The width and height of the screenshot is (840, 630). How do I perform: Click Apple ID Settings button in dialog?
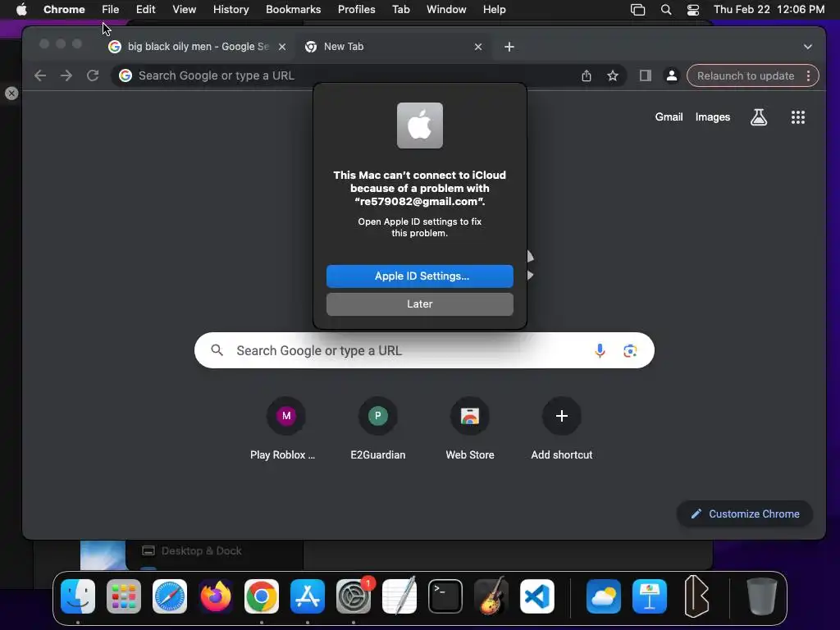[419, 276]
